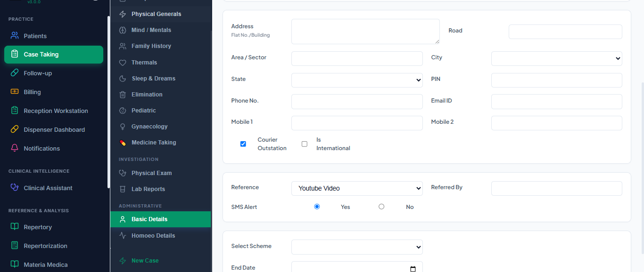
Task: Open Materia Medica reference
Action: [x=54, y=264]
